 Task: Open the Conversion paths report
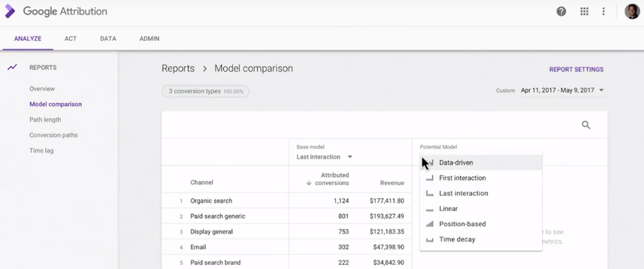[x=54, y=135]
